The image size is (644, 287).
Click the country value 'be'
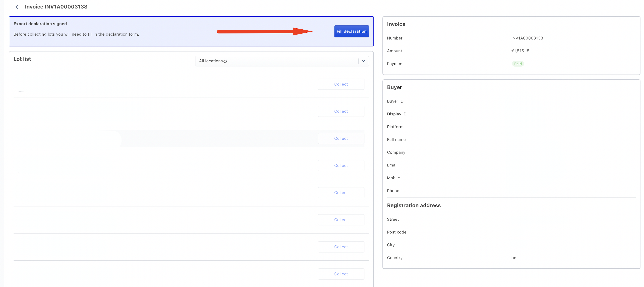coord(513,258)
